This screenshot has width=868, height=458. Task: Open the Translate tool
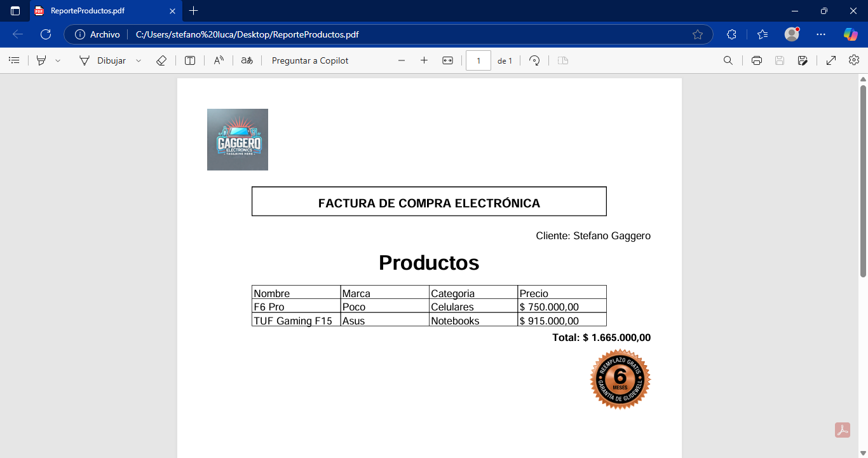tap(247, 60)
